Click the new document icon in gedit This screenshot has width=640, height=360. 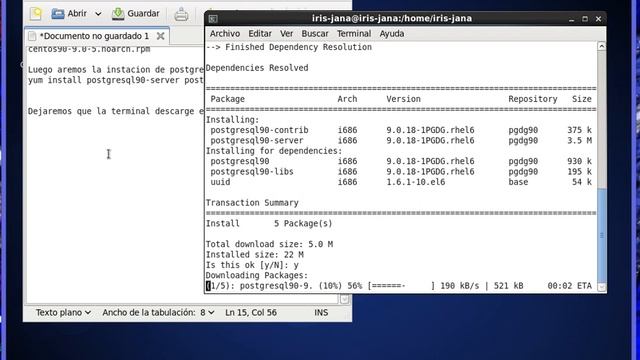pyautogui.click(x=36, y=13)
